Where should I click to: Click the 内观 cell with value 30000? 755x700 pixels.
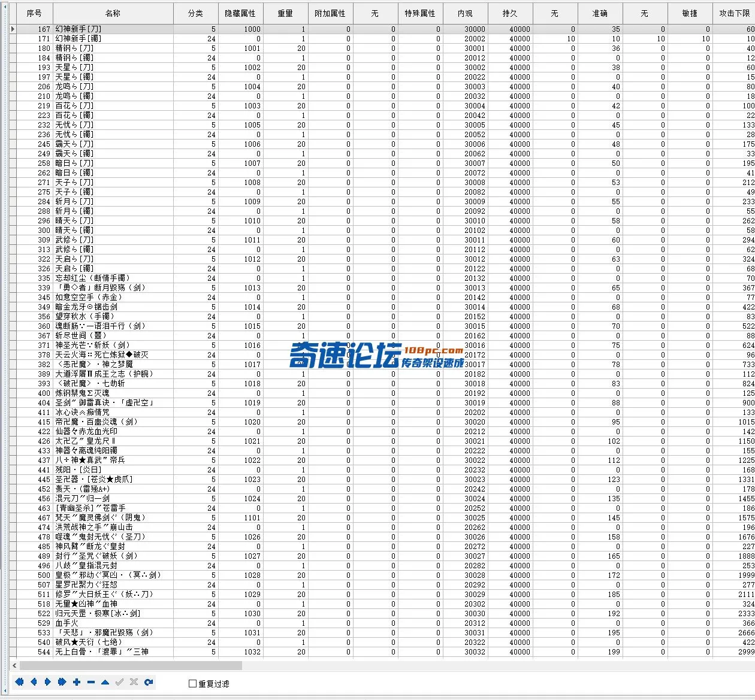[466, 29]
